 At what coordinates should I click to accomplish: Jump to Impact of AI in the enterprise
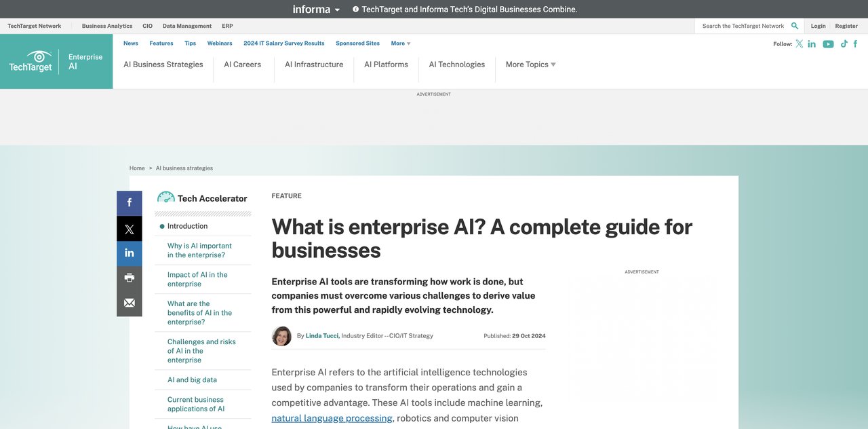(x=197, y=279)
